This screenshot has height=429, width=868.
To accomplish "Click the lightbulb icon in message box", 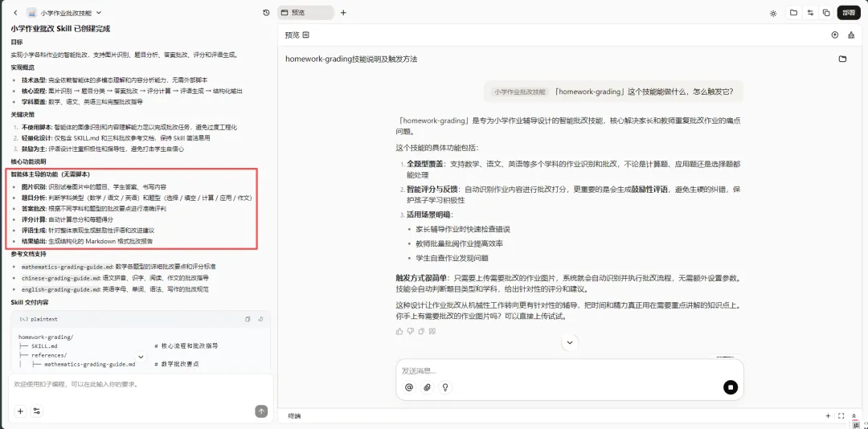I will [x=445, y=387].
